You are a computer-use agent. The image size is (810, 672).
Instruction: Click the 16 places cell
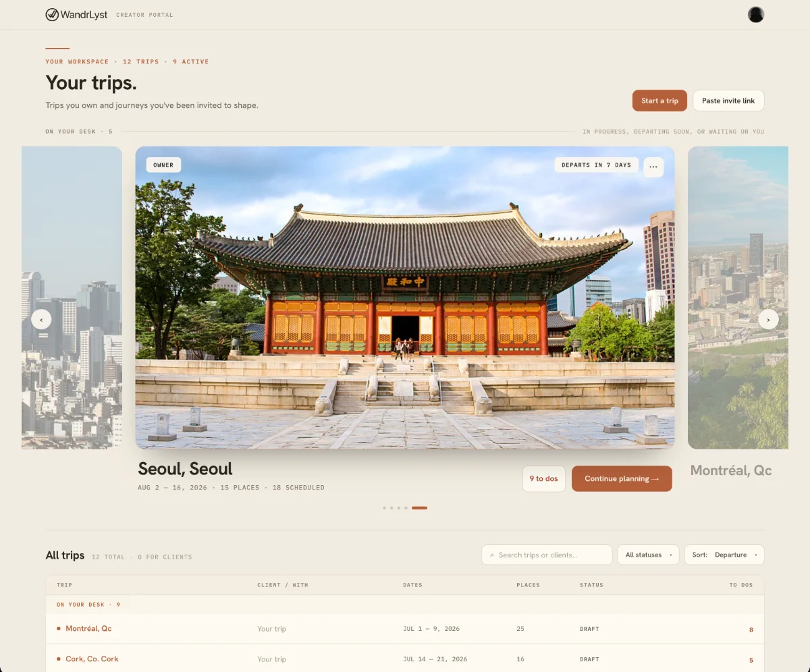tap(520, 659)
